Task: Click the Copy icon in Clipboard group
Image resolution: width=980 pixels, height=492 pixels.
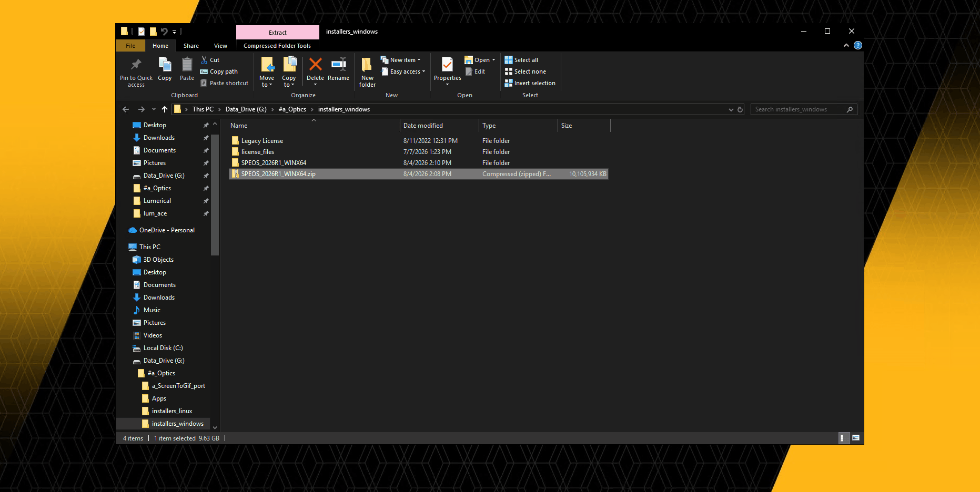Action: click(165, 65)
